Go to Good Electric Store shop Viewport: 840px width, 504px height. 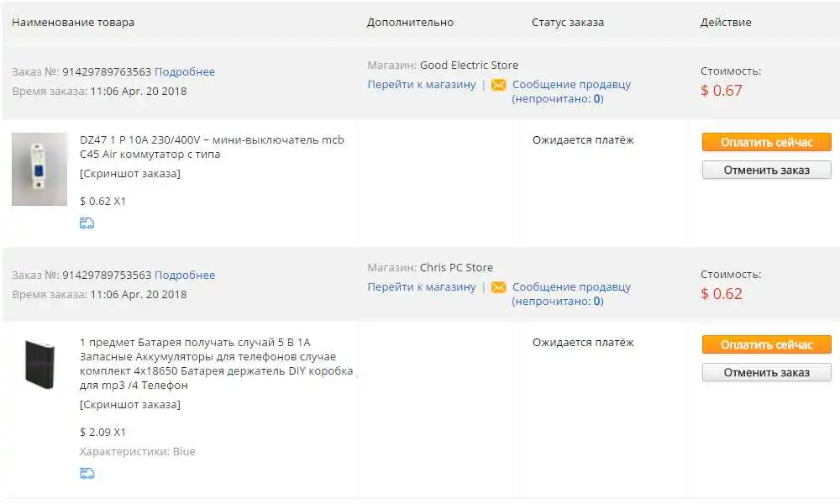point(422,85)
